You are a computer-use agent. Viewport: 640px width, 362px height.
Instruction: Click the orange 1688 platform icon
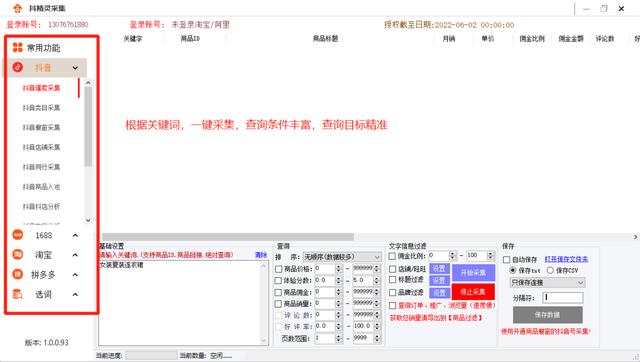18,235
